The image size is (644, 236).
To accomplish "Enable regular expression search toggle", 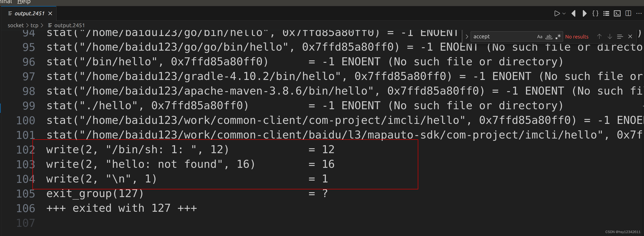I will pos(558,37).
